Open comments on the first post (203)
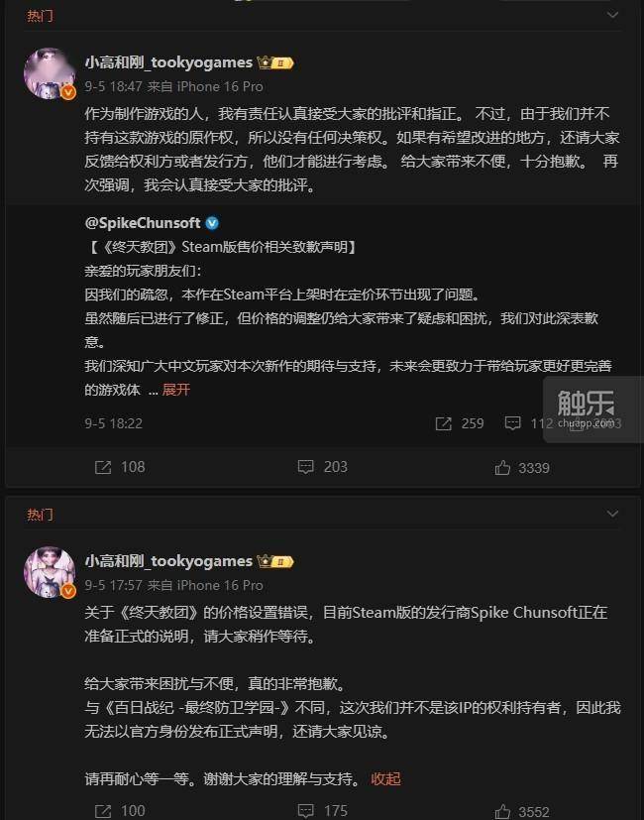This screenshot has width=644, height=820. [x=322, y=466]
